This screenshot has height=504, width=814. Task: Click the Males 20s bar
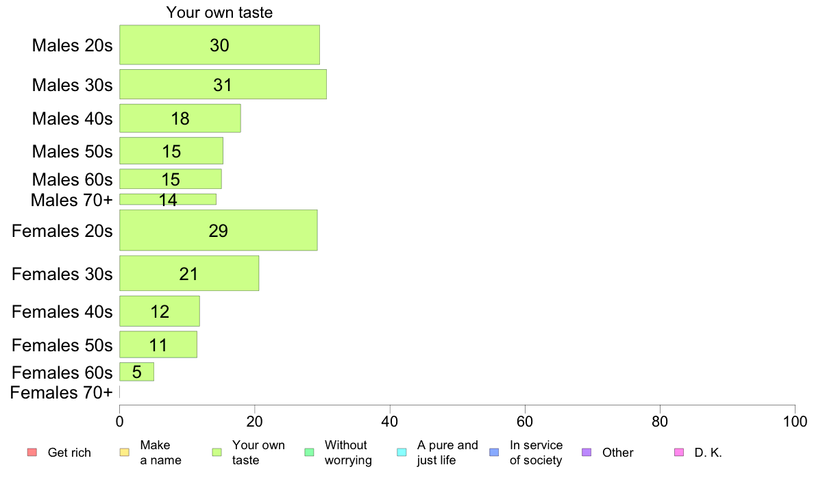pos(219,45)
